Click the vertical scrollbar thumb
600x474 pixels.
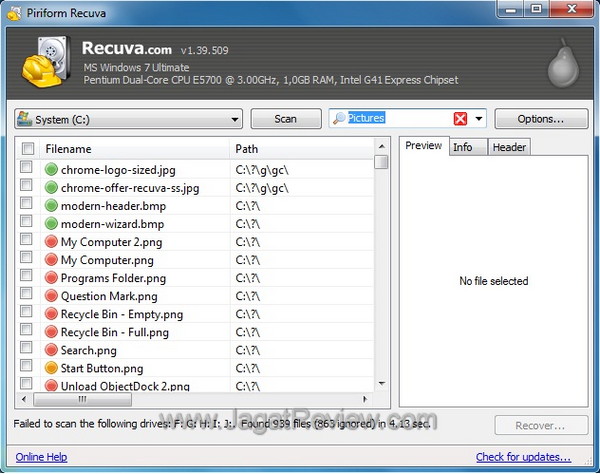click(382, 162)
